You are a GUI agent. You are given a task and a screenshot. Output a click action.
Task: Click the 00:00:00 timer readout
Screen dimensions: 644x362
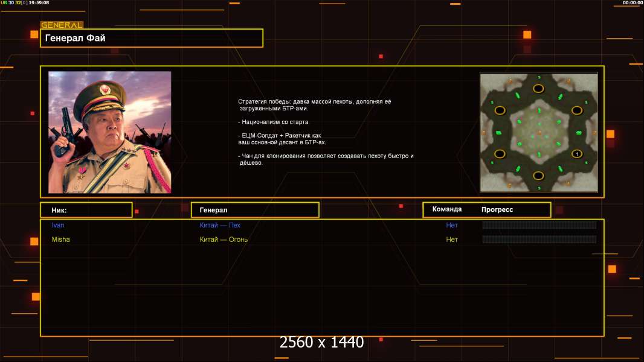(632, 2)
